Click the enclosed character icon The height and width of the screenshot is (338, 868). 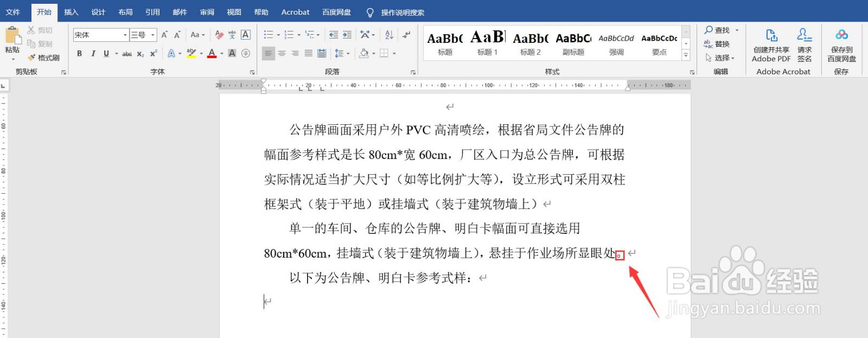click(246, 53)
